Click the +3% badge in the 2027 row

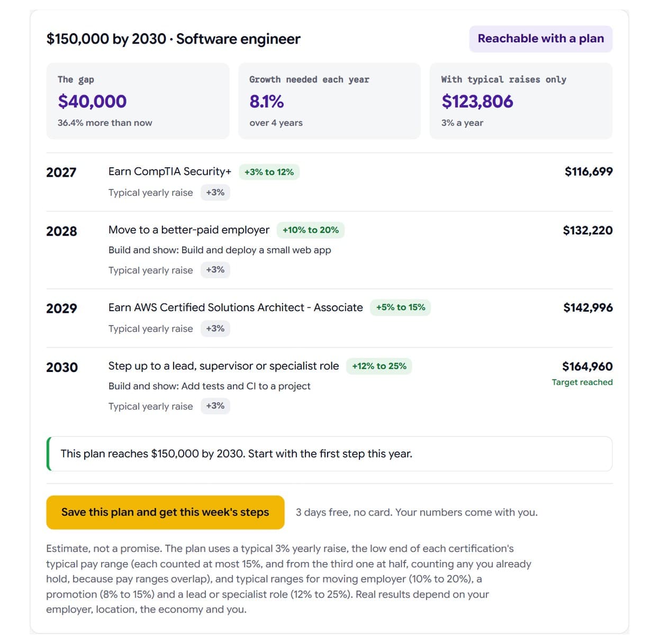pyautogui.click(x=215, y=193)
